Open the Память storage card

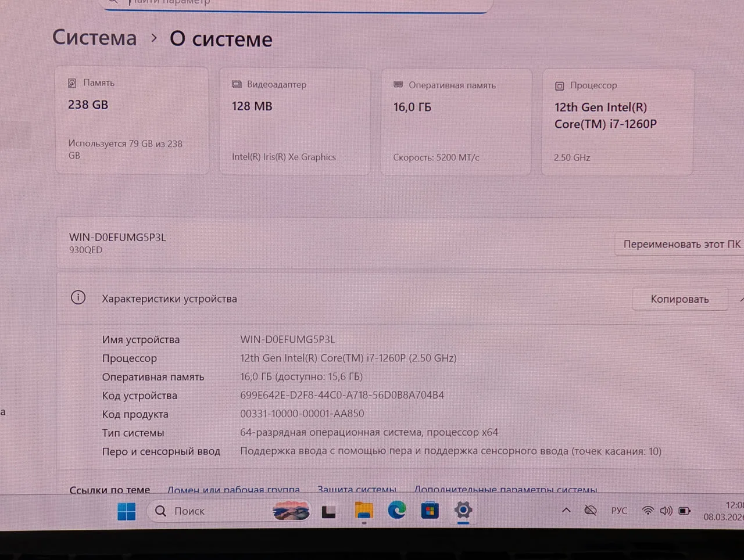[x=132, y=120]
